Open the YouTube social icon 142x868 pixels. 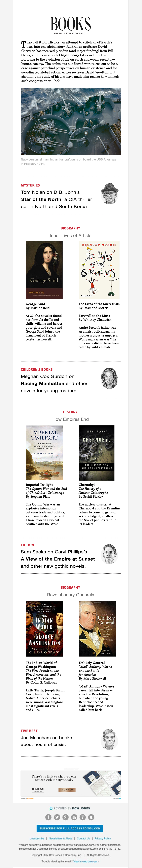tap(74, 817)
